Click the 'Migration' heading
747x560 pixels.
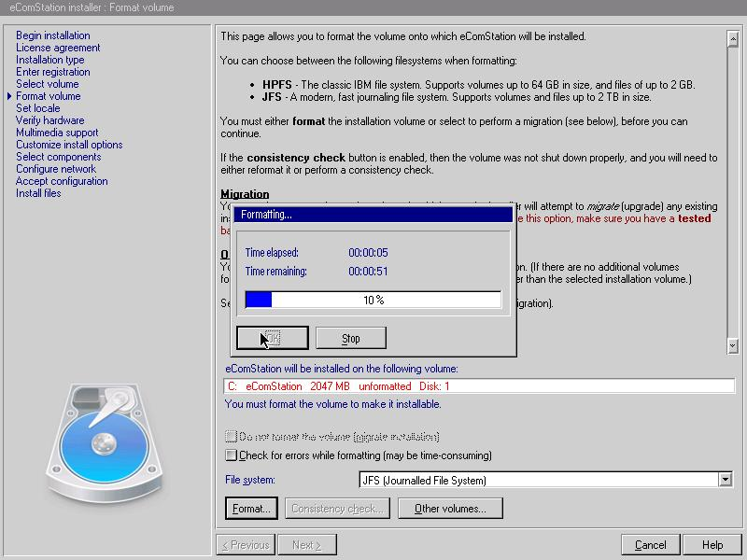pyautogui.click(x=245, y=194)
